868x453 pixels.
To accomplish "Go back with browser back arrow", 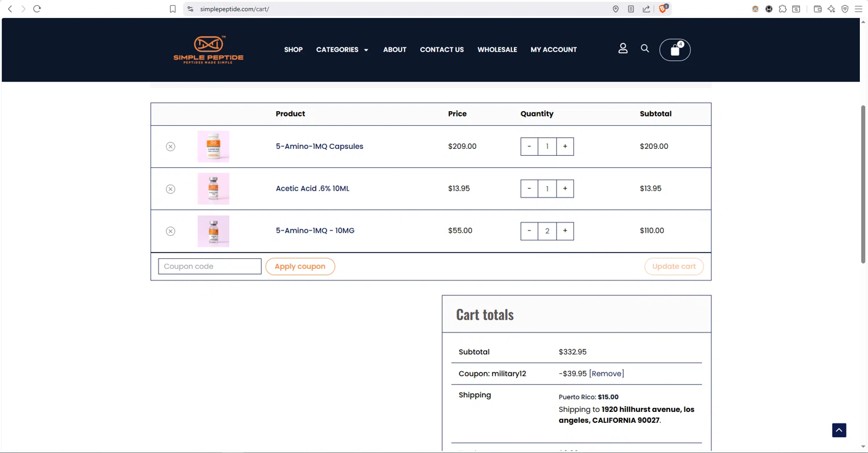I will [10, 9].
